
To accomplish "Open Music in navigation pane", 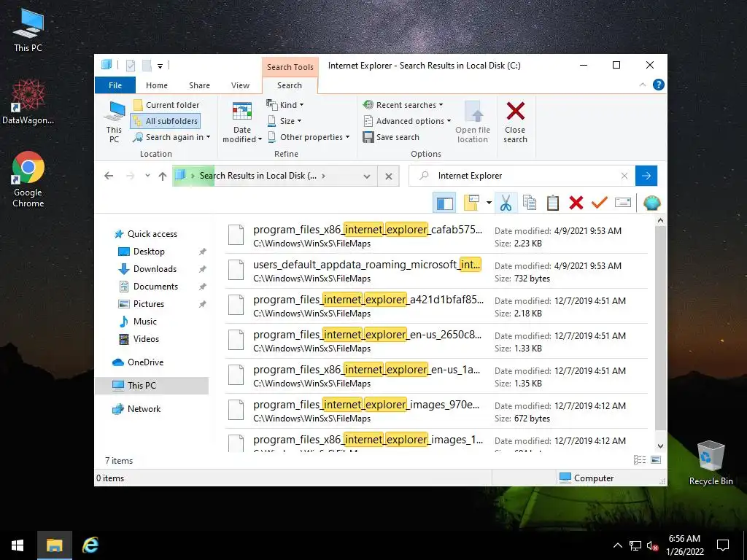I will click(x=138, y=322).
